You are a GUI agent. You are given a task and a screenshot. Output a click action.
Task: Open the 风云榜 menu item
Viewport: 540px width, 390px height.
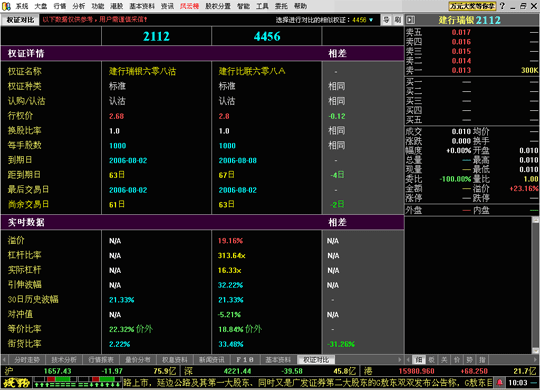pos(189,6)
